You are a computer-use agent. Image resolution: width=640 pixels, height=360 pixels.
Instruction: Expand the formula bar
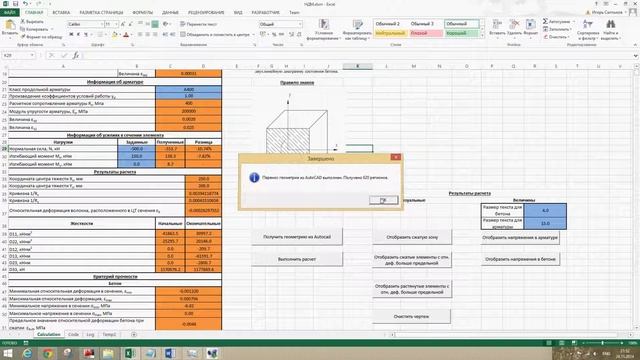[636, 56]
